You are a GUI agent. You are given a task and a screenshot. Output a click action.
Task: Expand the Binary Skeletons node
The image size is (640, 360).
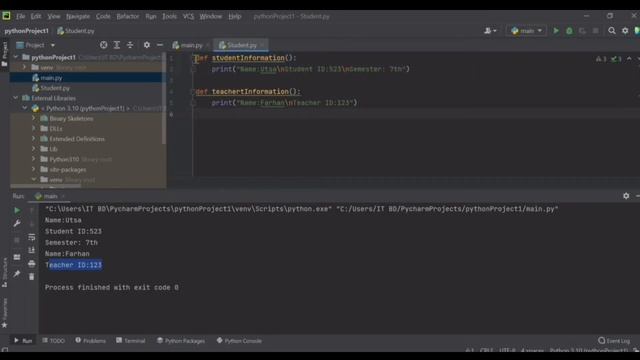click(x=34, y=118)
